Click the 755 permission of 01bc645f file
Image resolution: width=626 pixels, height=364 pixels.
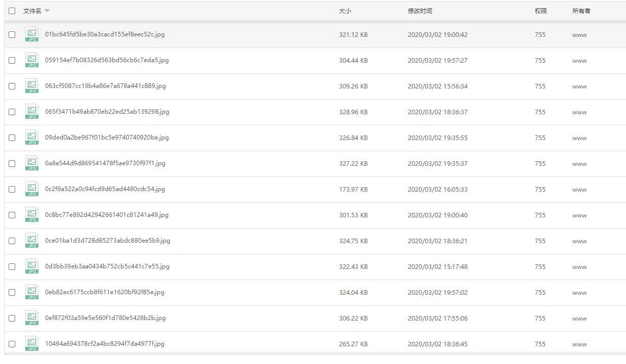point(540,35)
